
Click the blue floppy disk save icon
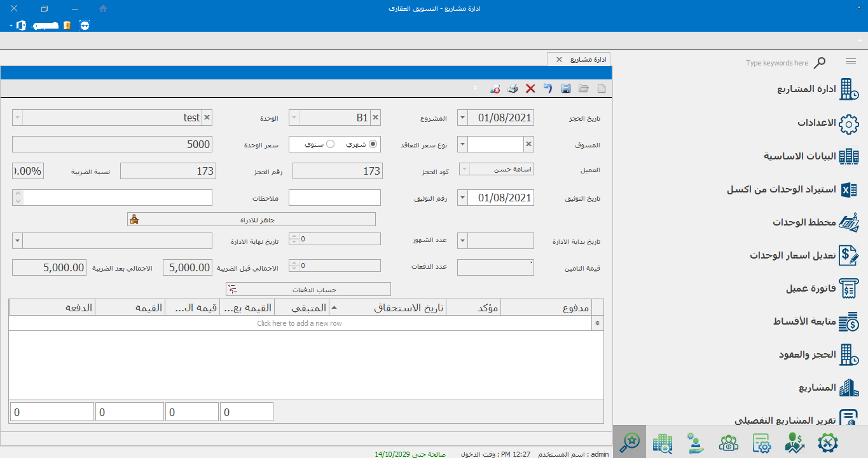point(566,89)
